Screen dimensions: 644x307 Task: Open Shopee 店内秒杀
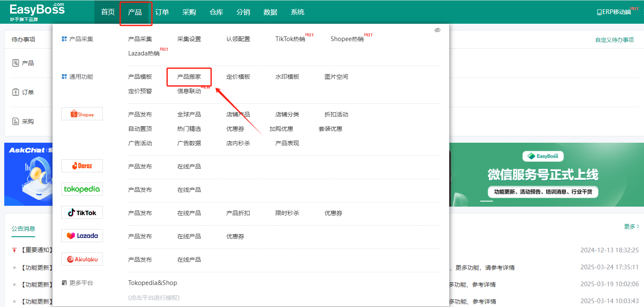(x=238, y=143)
